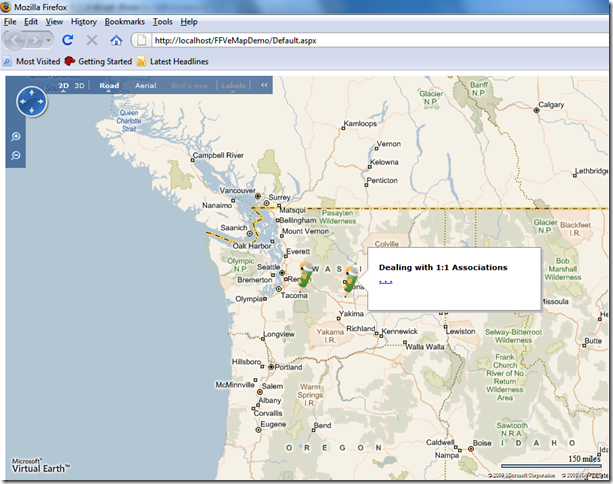Open the Tools menu
This screenshot has height=484, width=613.
(163, 22)
